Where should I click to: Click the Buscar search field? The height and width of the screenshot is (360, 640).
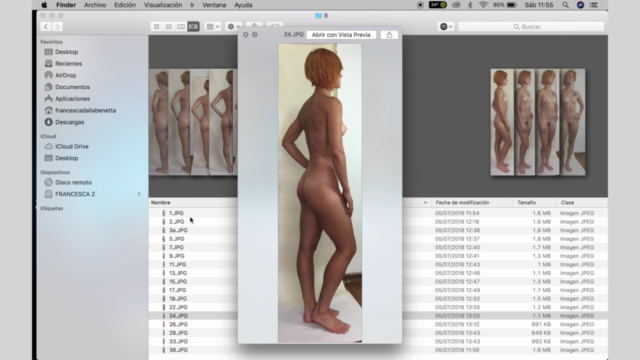coord(531,27)
